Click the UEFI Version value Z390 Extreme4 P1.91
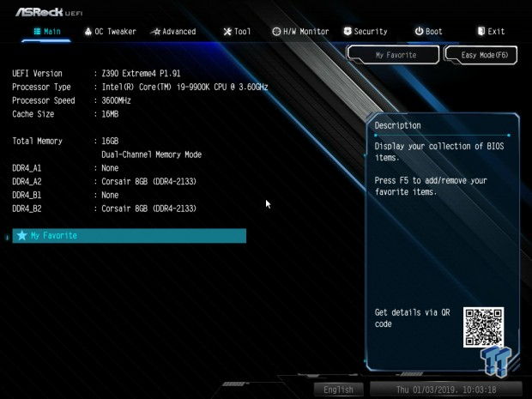 click(141, 73)
